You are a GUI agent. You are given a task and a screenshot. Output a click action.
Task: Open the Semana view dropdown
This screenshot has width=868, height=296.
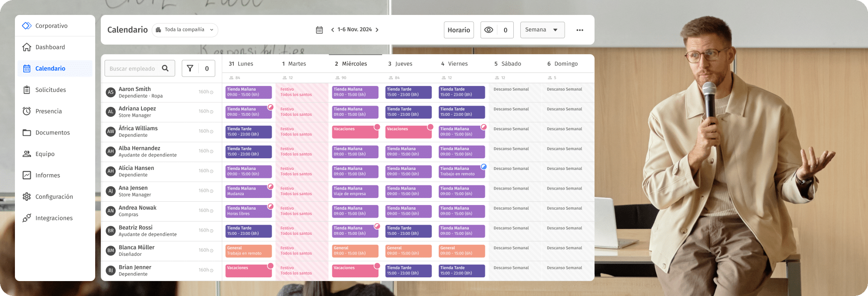coord(542,30)
